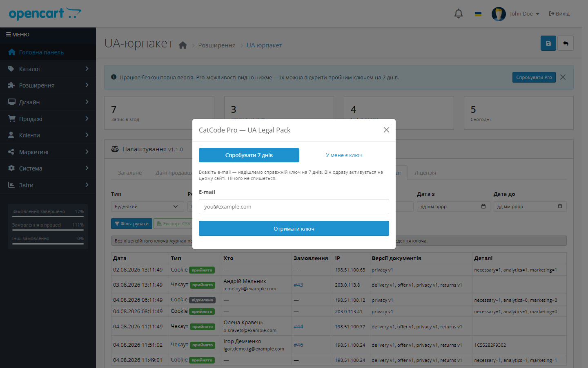Open order link #43
The width and height of the screenshot is (588, 368).
click(x=298, y=285)
